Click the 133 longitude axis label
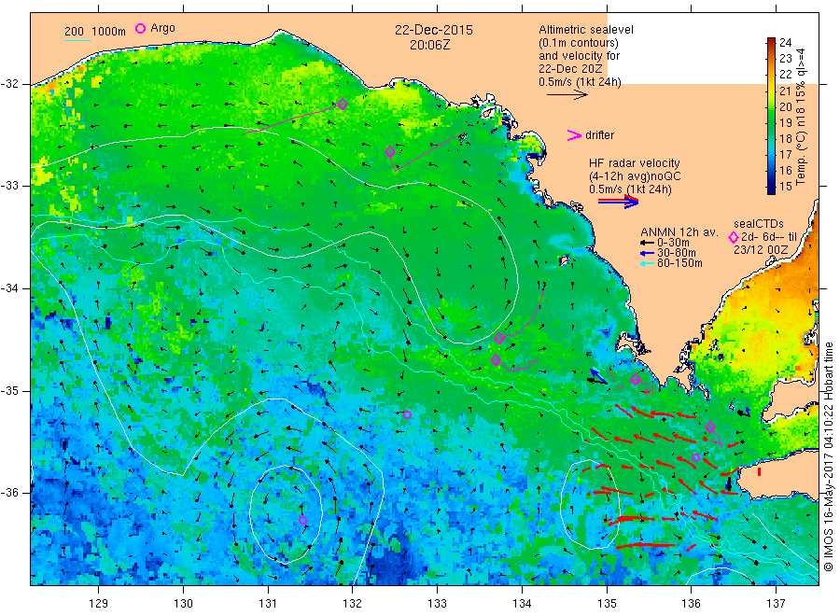 437,604
